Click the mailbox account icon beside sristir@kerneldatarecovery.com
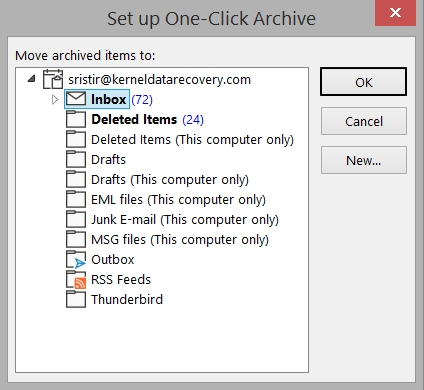 click(53, 79)
